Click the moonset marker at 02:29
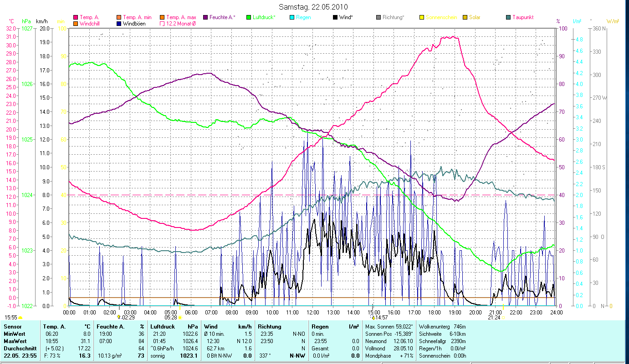This screenshot has width=629, height=364. click(119, 317)
